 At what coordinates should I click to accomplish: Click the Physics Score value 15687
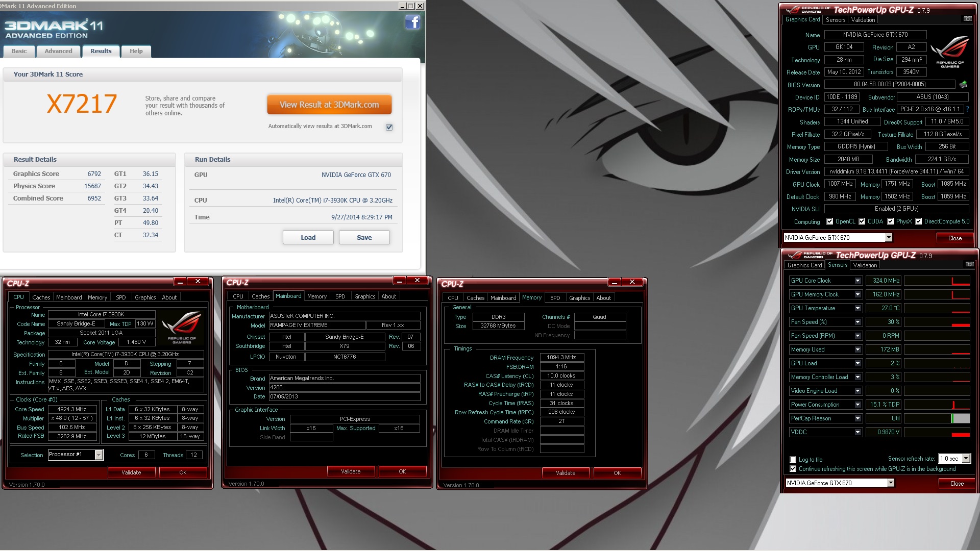[92, 186]
